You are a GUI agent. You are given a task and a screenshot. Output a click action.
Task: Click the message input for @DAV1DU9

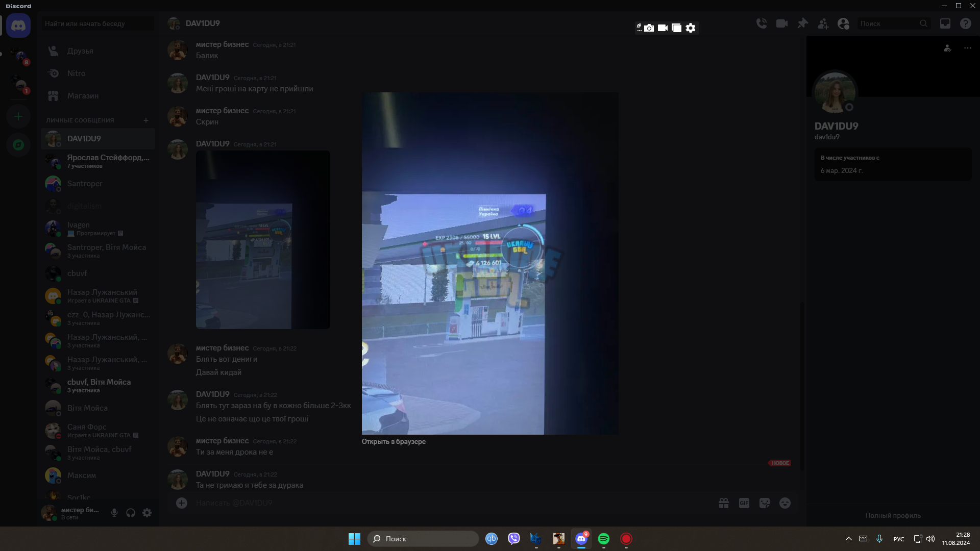(449, 503)
